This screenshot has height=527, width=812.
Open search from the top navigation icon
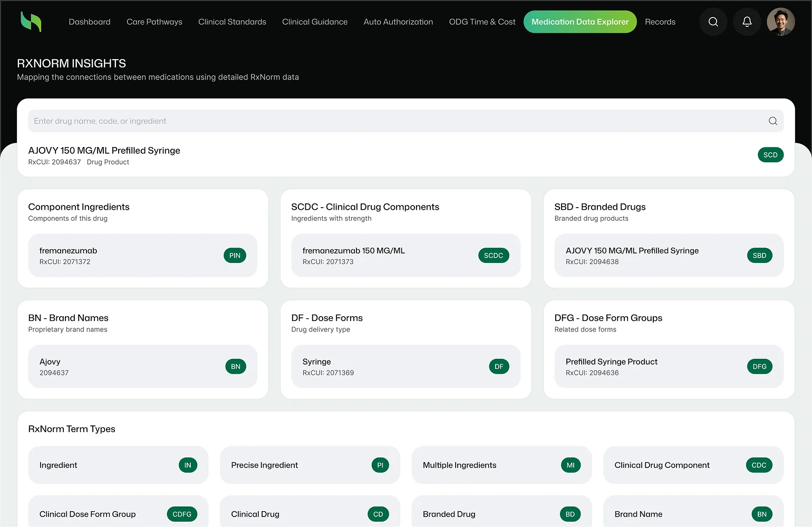713,22
